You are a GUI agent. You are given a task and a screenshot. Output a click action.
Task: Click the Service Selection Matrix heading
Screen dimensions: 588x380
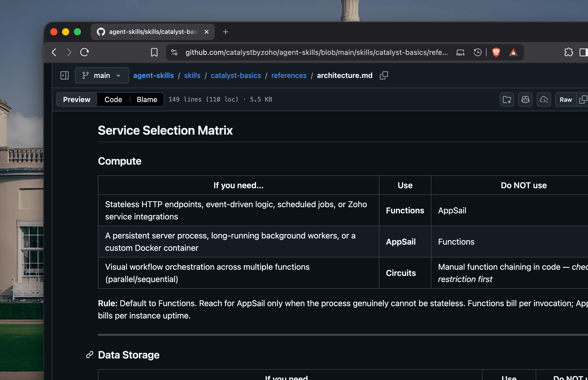[x=165, y=130]
